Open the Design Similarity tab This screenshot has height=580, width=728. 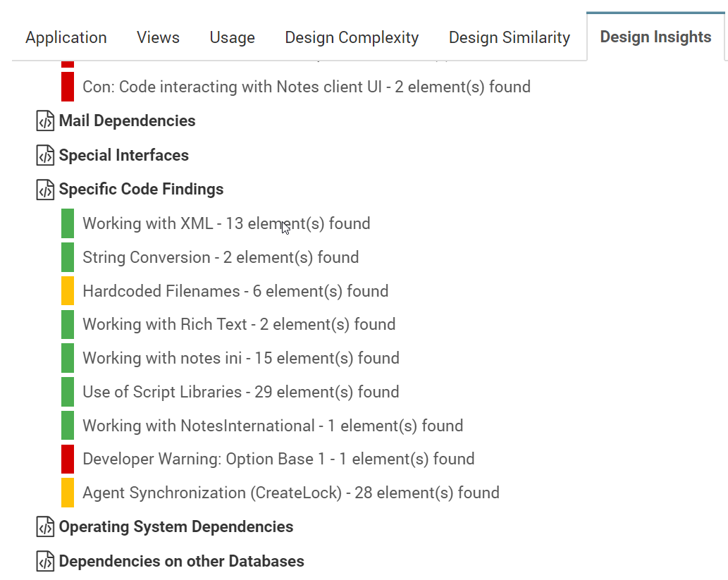click(x=510, y=37)
